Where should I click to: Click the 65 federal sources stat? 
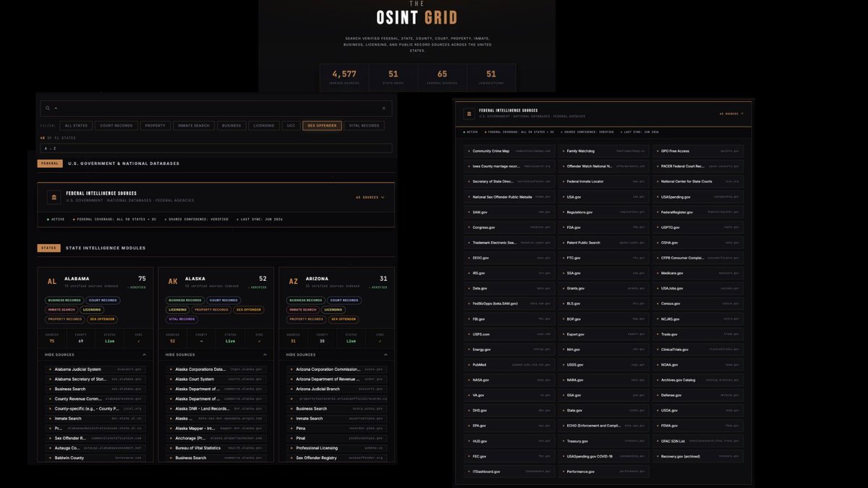pyautogui.click(x=442, y=77)
